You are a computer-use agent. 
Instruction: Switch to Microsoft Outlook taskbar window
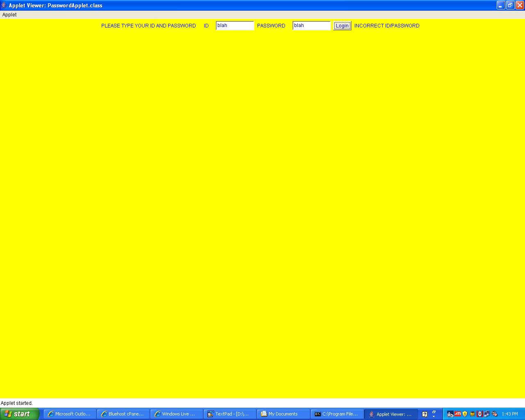click(68, 414)
